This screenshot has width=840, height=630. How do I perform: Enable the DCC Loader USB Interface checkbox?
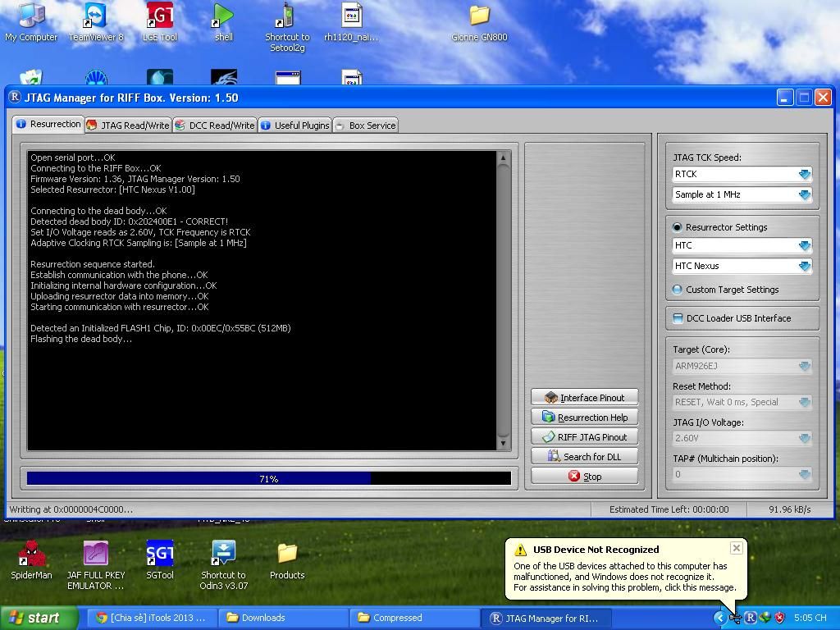[678, 318]
